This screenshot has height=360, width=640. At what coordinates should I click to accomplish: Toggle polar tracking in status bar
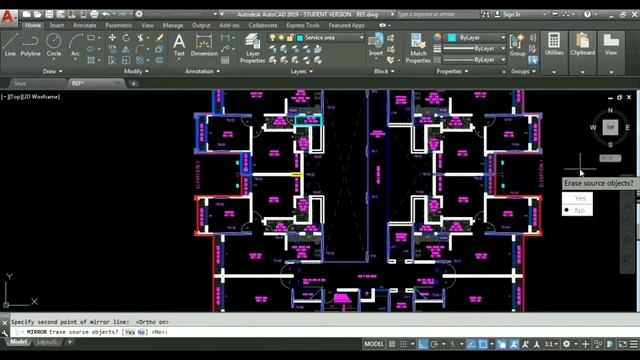click(434, 344)
